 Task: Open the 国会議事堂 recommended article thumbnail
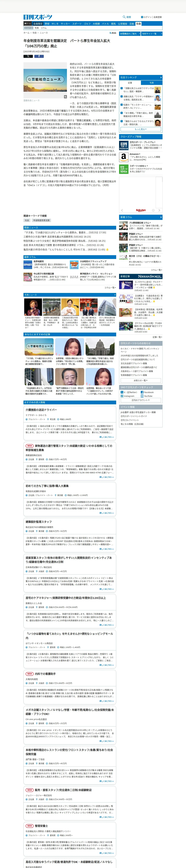coord(100,347)
